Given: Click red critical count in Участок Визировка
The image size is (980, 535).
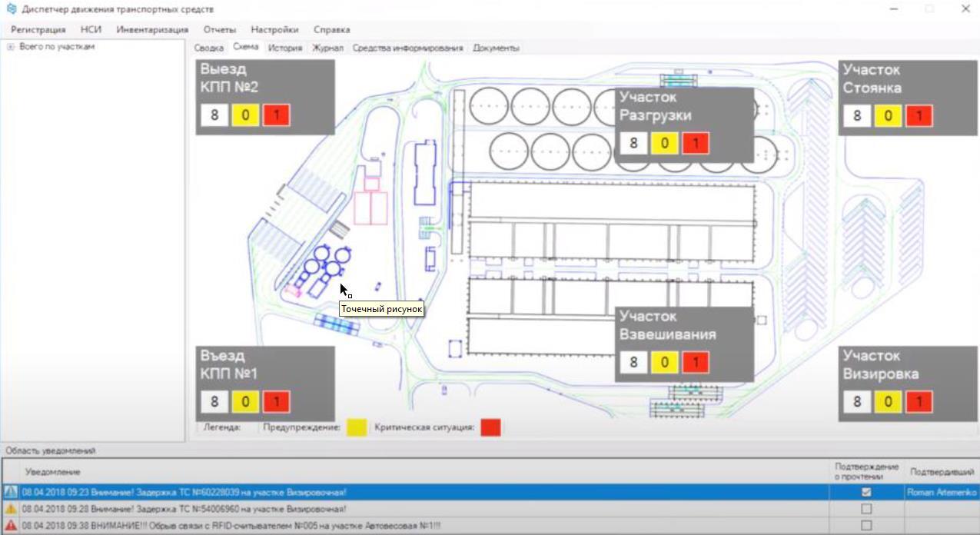Looking at the screenshot, I should [x=919, y=401].
